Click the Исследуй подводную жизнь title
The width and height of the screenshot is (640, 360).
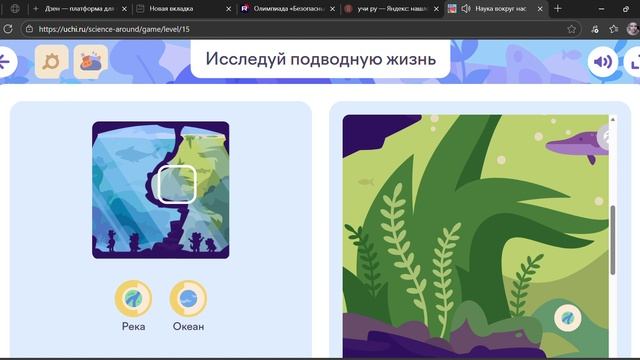321,59
